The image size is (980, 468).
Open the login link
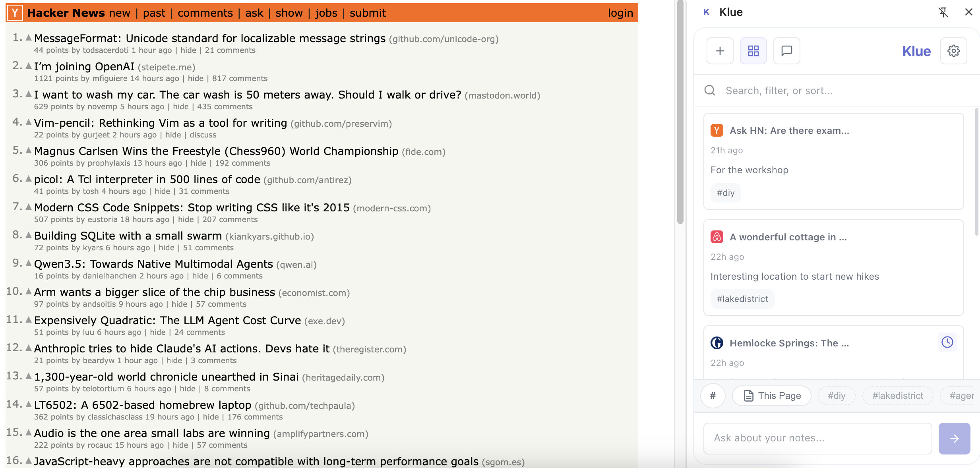click(620, 13)
